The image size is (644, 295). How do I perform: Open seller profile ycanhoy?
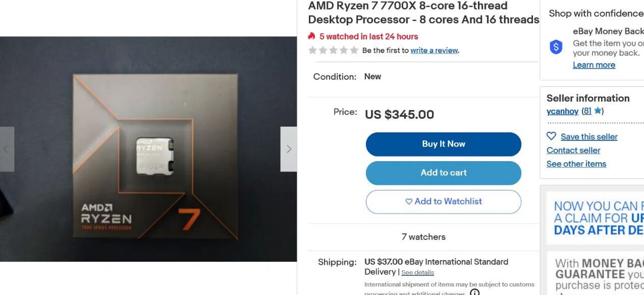[x=562, y=111]
